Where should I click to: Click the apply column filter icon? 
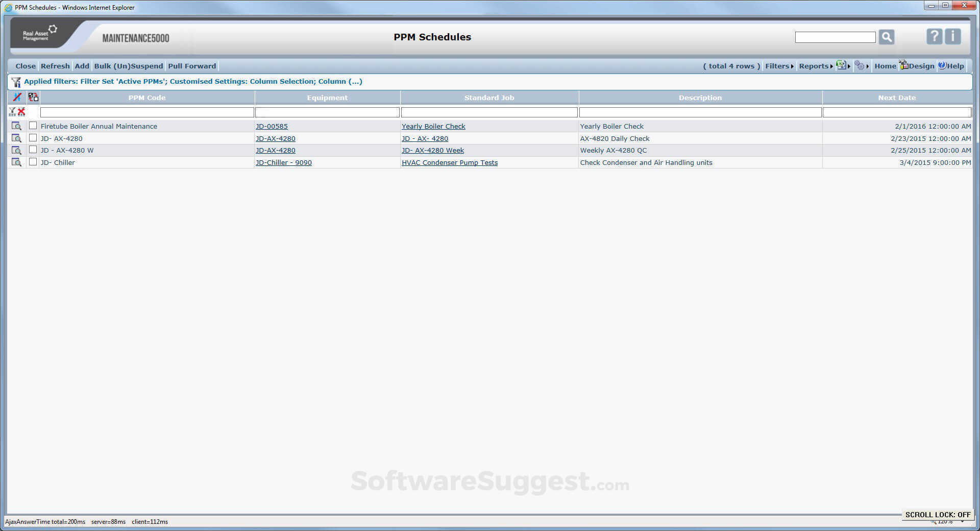pyautogui.click(x=12, y=112)
